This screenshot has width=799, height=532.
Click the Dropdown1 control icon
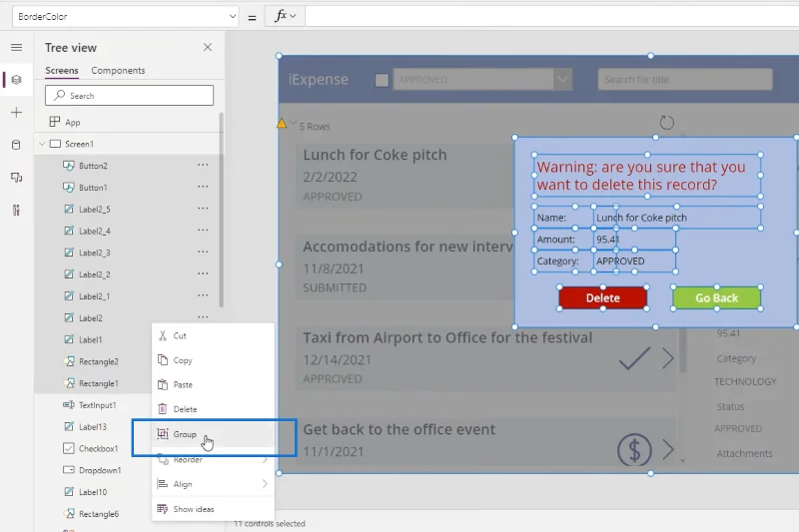click(x=69, y=470)
